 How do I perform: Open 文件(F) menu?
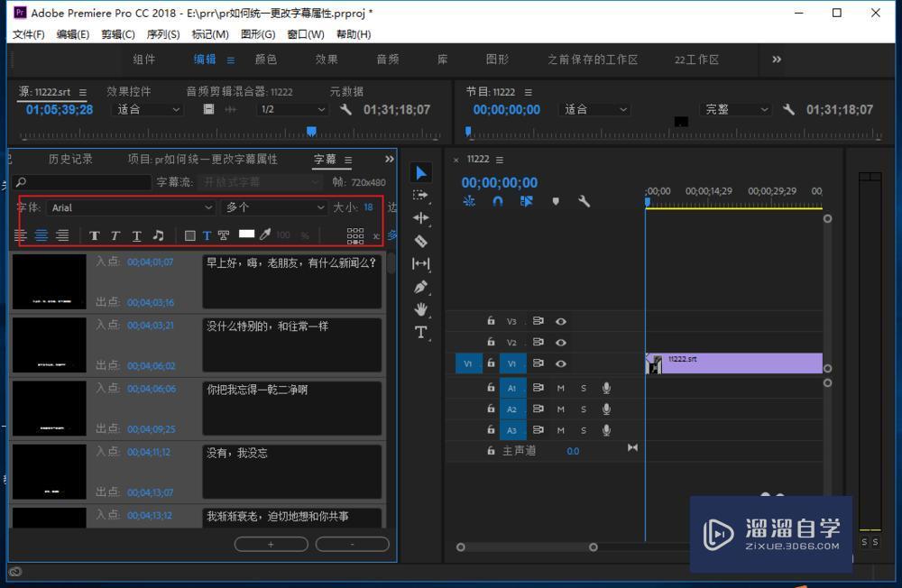pos(29,34)
